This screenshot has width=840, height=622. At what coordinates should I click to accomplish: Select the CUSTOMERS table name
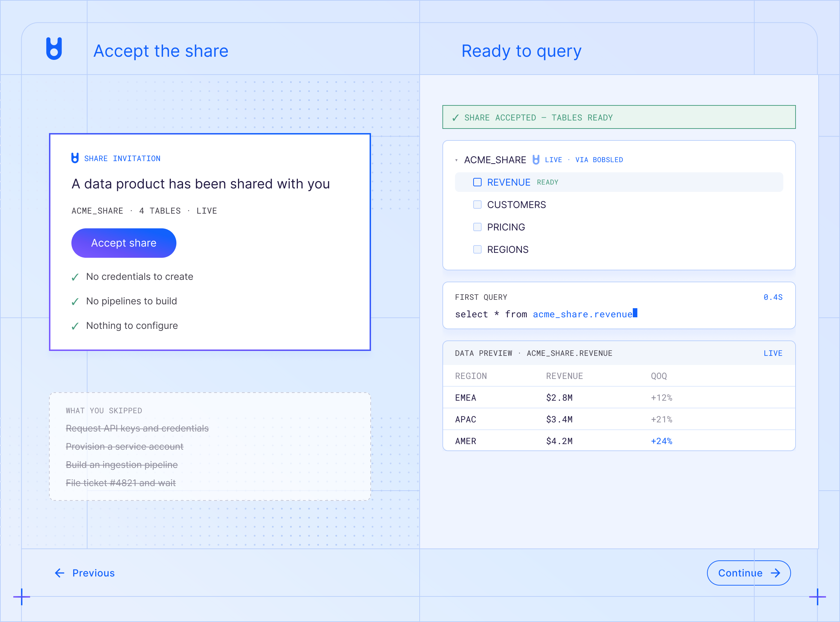517,205
